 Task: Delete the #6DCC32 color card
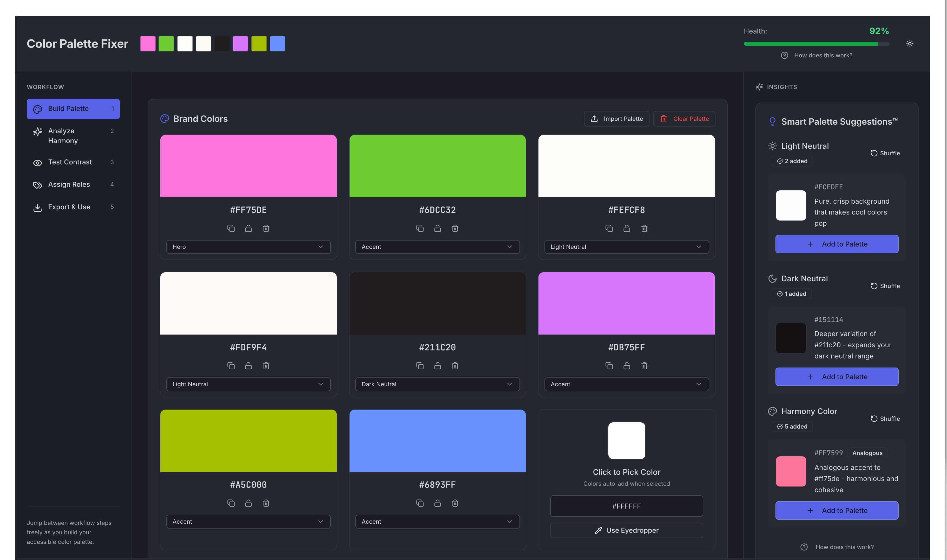point(455,228)
